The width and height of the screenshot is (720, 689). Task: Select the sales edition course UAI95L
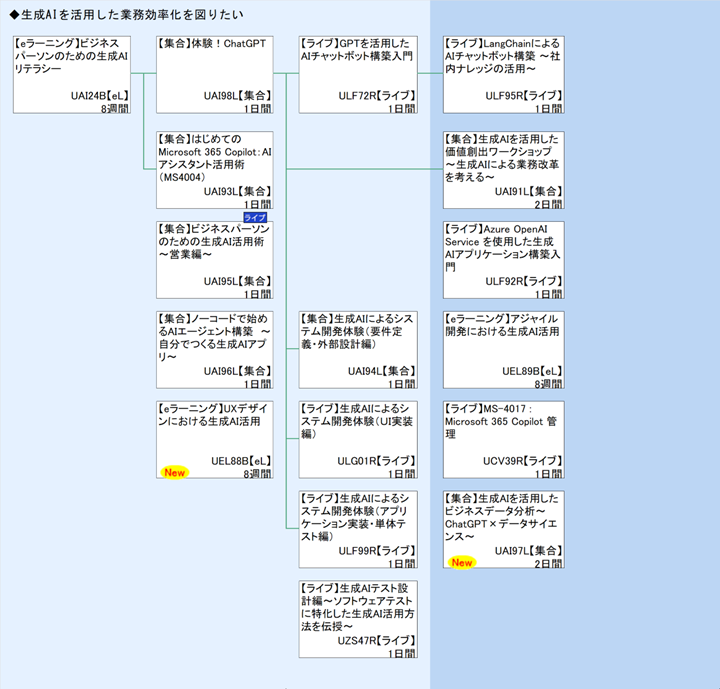(215, 260)
